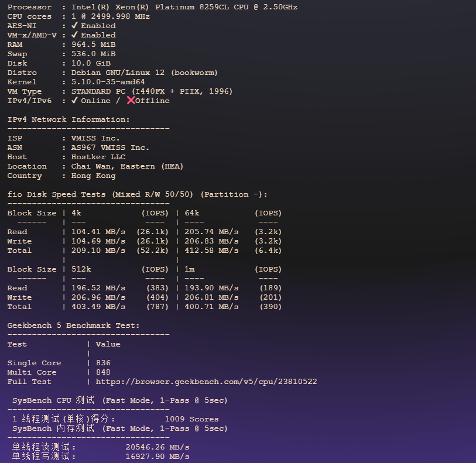476x463 pixels.
Task: Click the kernel version 5.10.0-35-amd64
Action: [x=108, y=82]
